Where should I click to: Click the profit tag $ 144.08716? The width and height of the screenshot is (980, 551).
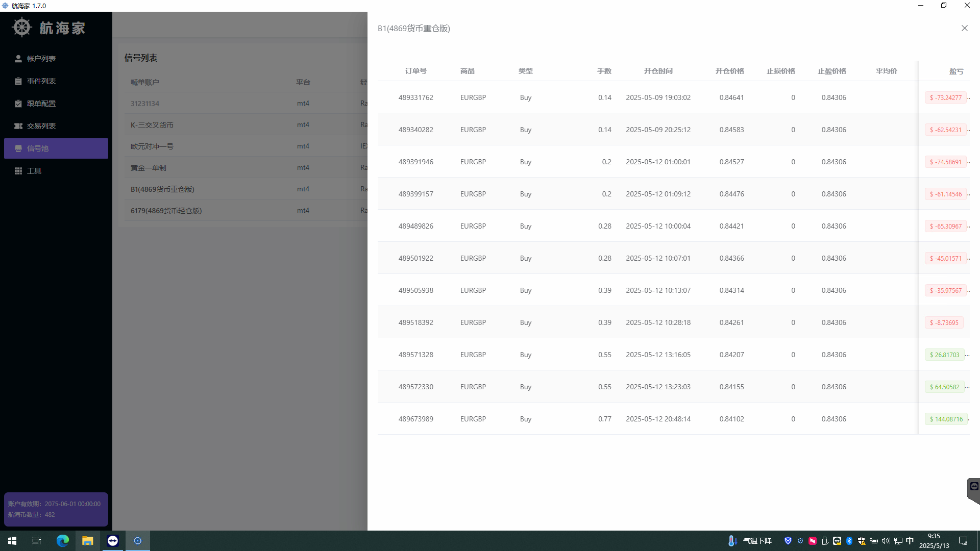coord(946,419)
